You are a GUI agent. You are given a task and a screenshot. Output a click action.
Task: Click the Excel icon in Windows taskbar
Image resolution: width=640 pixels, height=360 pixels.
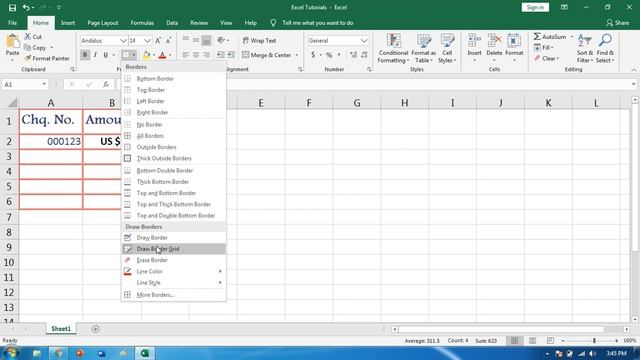144,353
